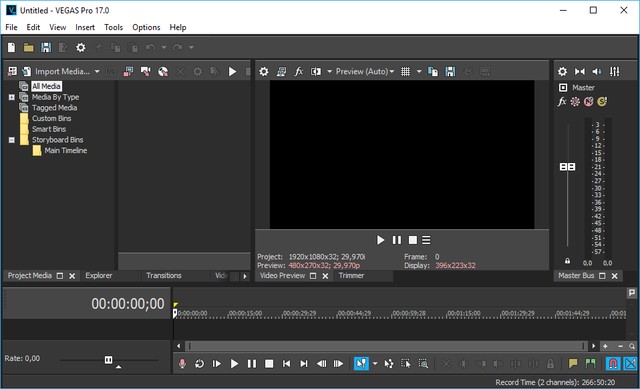Expand Media By Type node
Image resolution: width=640 pixels, height=389 pixels.
coord(11,97)
